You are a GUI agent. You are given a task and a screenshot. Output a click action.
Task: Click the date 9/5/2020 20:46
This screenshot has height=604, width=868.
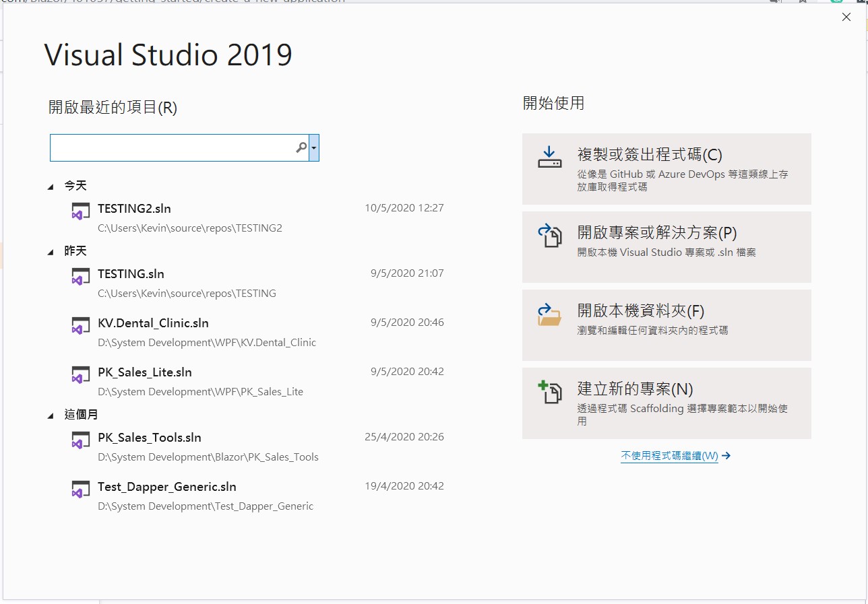pos(407,323)
